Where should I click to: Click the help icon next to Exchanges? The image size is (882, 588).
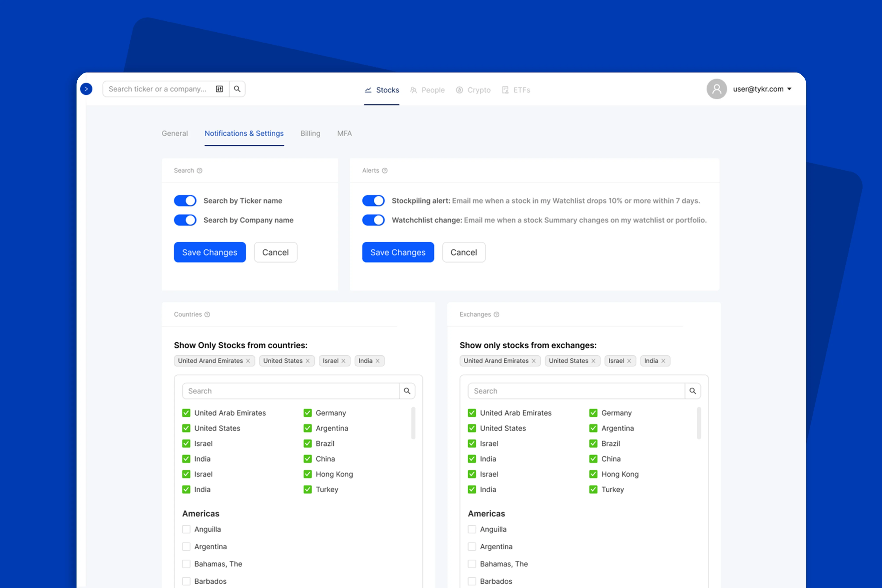[x=496, y=314]
